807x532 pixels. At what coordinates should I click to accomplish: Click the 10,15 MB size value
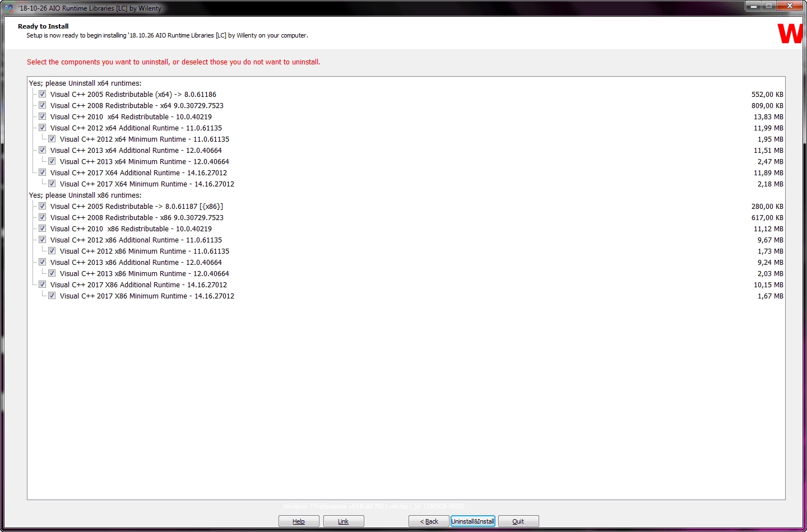pos(768,285)
